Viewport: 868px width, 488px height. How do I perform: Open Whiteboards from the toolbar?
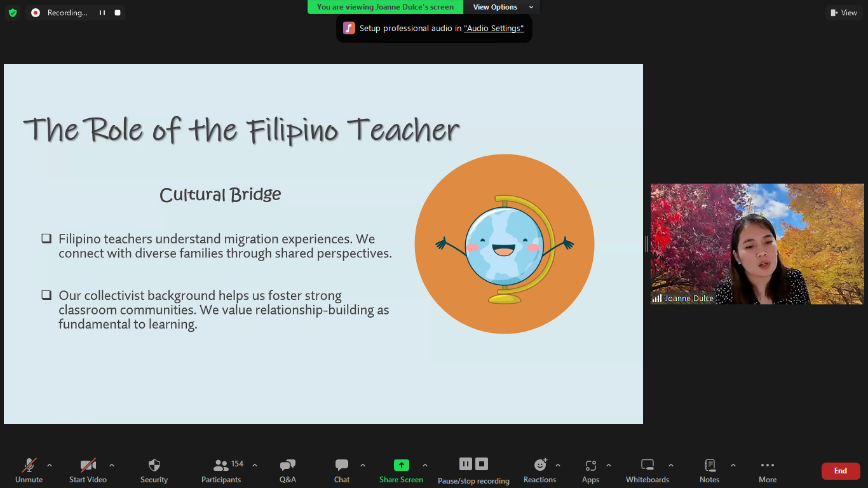coord(647,466)
